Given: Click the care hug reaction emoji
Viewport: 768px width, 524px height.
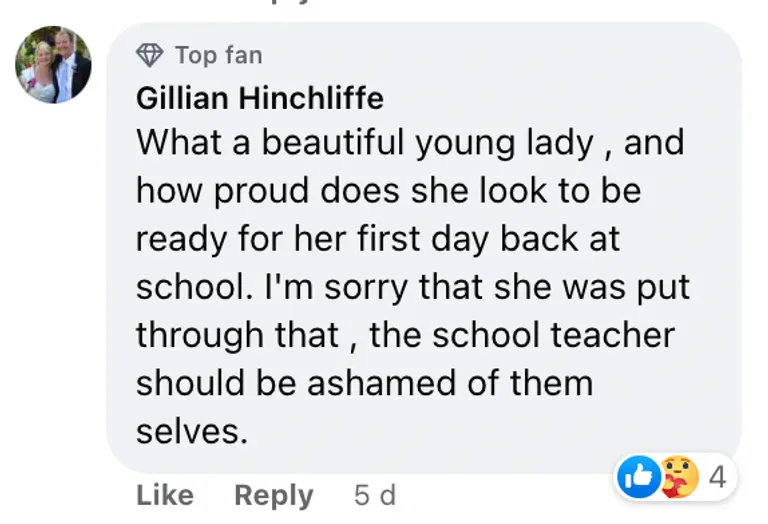Looking at the screenshot, I should (678, 478).
